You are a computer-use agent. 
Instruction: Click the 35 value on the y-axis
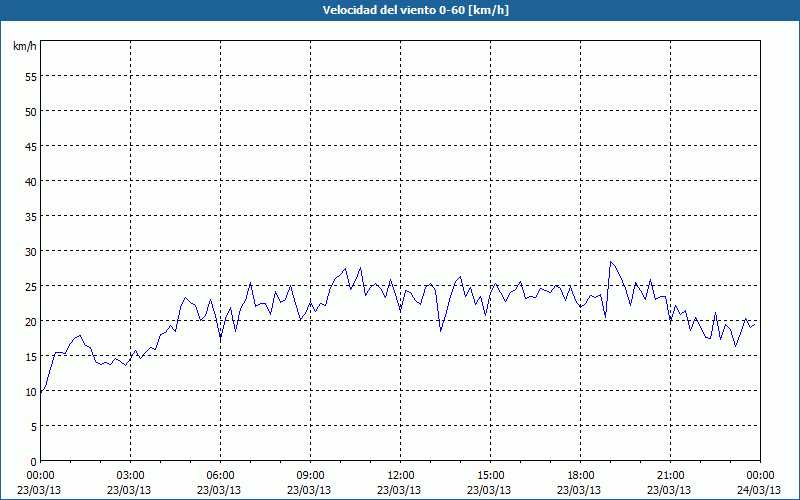point(31,217)
